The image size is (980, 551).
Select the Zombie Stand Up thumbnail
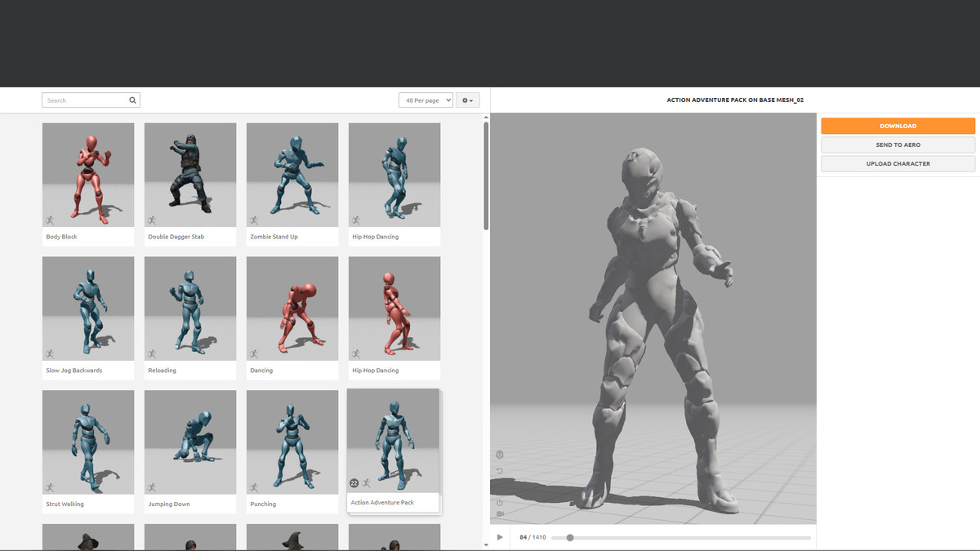pyautogui.click(x=292, y=175)
